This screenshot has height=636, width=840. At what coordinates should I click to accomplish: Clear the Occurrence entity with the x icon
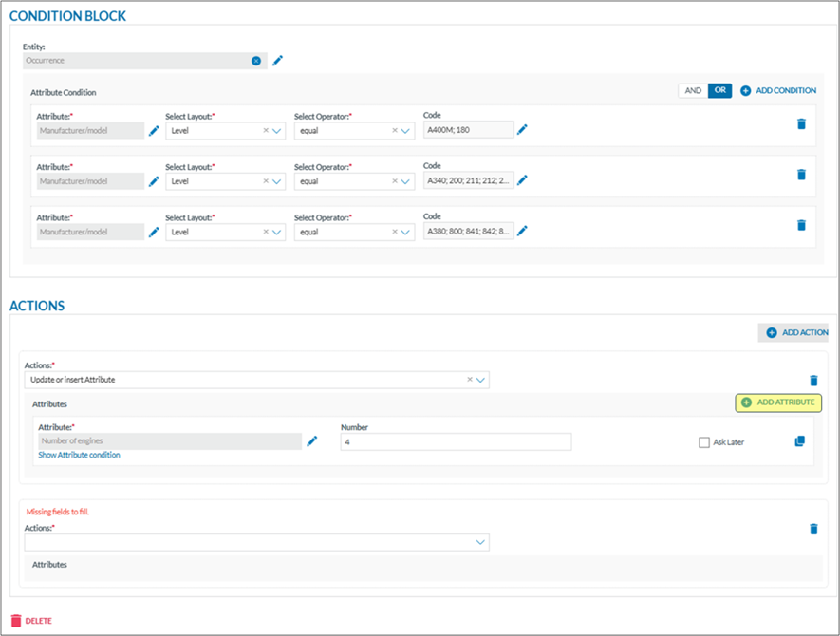click(x=256, y=61)
